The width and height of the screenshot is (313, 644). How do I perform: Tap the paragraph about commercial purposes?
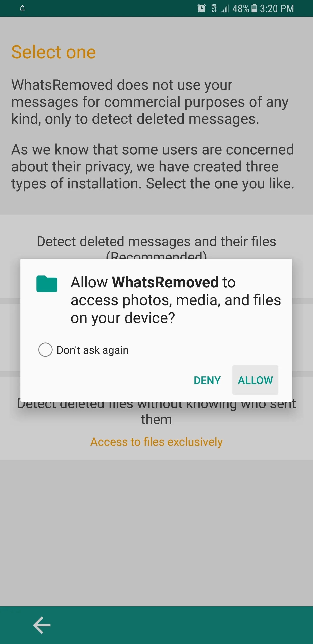coord(150,102)
